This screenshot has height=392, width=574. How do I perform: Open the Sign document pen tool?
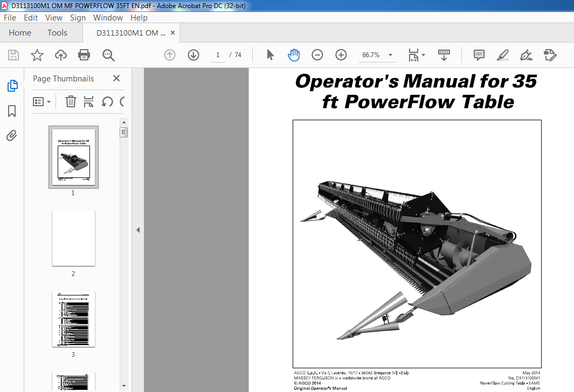tap(527, 55)
